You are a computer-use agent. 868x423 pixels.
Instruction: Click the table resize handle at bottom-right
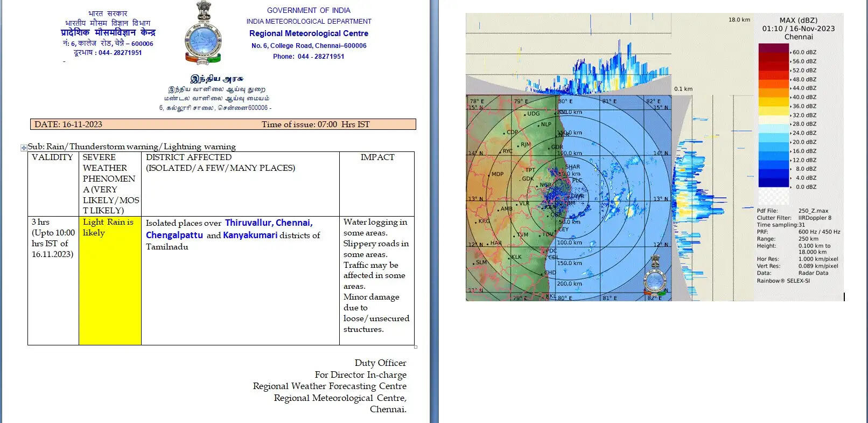pos(415,347)
